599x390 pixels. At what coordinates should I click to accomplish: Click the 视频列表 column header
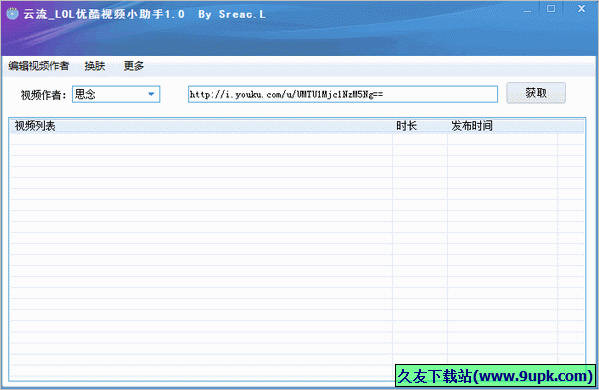(201, 126)
